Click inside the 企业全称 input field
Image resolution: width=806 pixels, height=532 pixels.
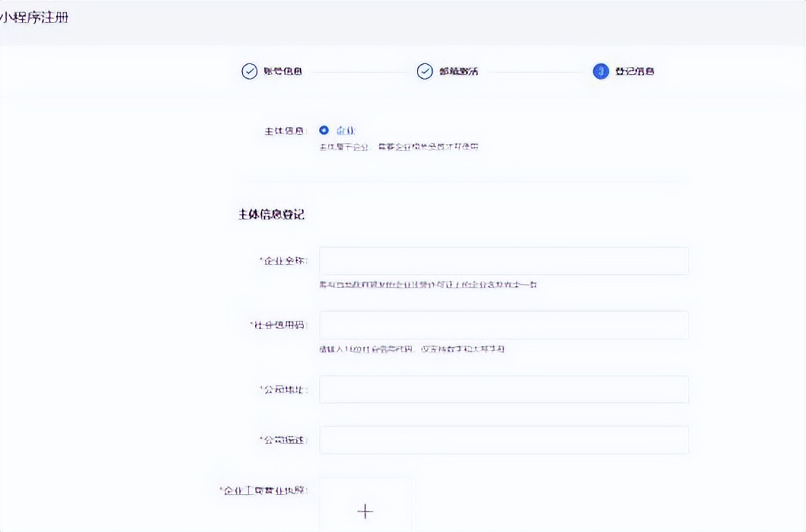tap(504, 260)
